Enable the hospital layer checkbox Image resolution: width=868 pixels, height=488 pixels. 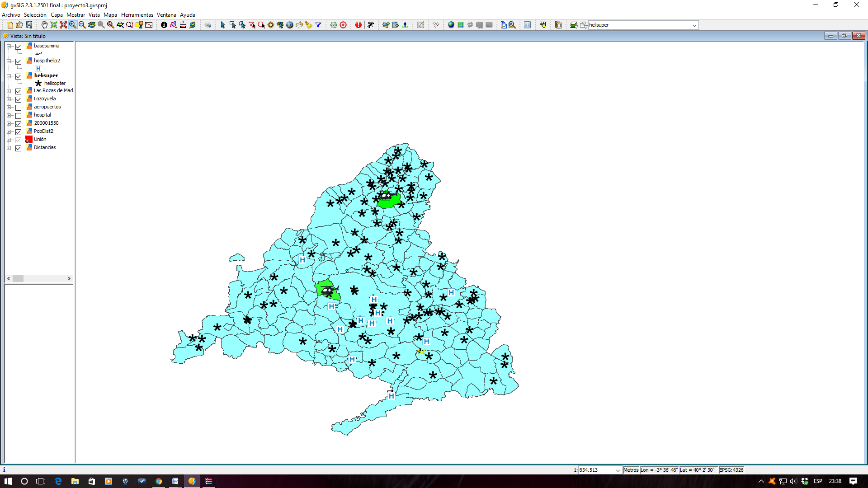19,116
